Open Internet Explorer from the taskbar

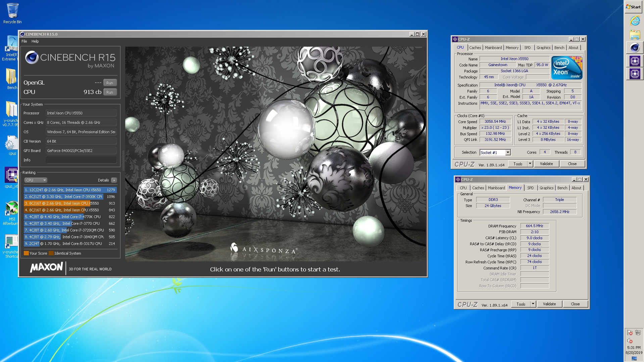(635, 21)
